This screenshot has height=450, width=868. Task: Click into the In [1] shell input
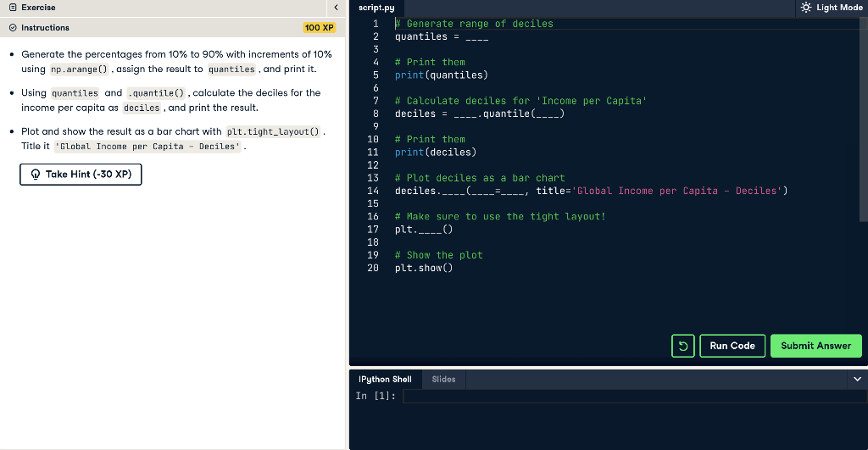tap(635, 397)
